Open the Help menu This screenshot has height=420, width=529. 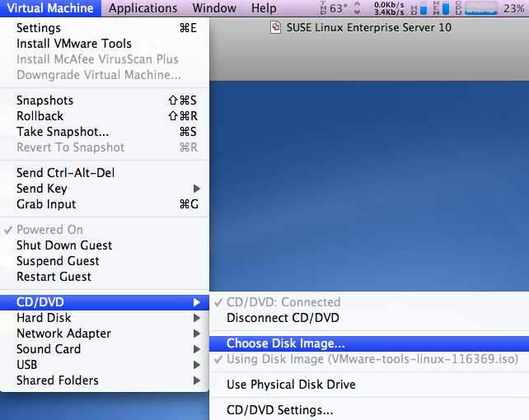(x=264, y=8)
